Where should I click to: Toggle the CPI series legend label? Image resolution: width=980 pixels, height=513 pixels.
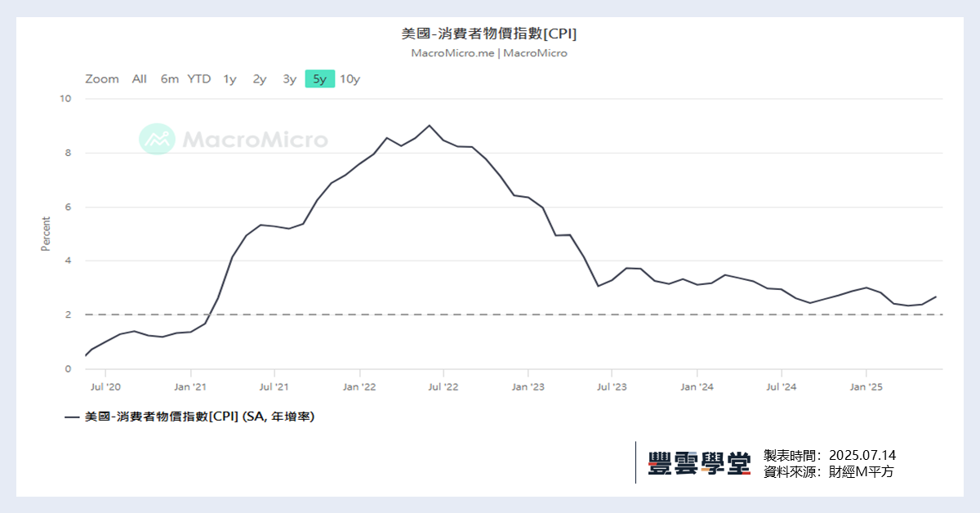[x=200, y=417]
